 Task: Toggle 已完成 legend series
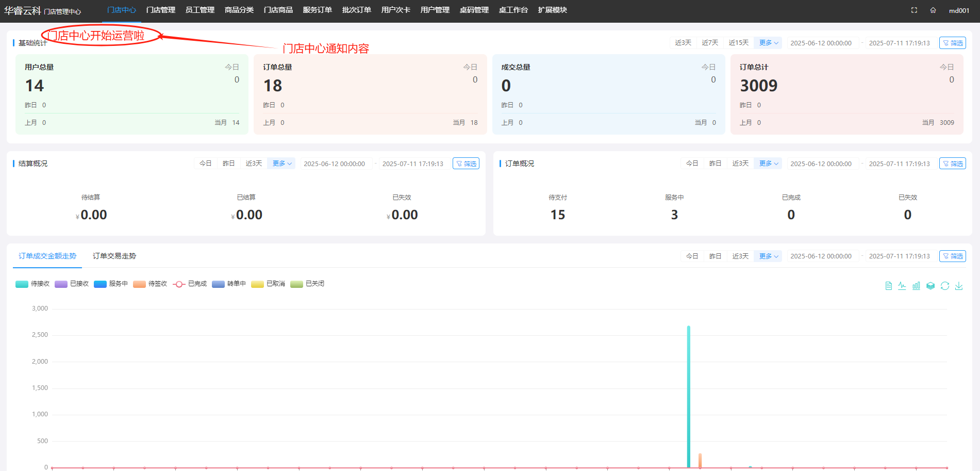click(x=190, y=284)
